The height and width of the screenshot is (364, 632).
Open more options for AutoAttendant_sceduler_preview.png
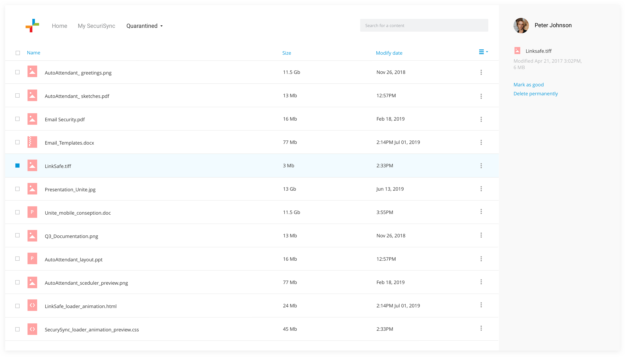click(x=481, y=282)
